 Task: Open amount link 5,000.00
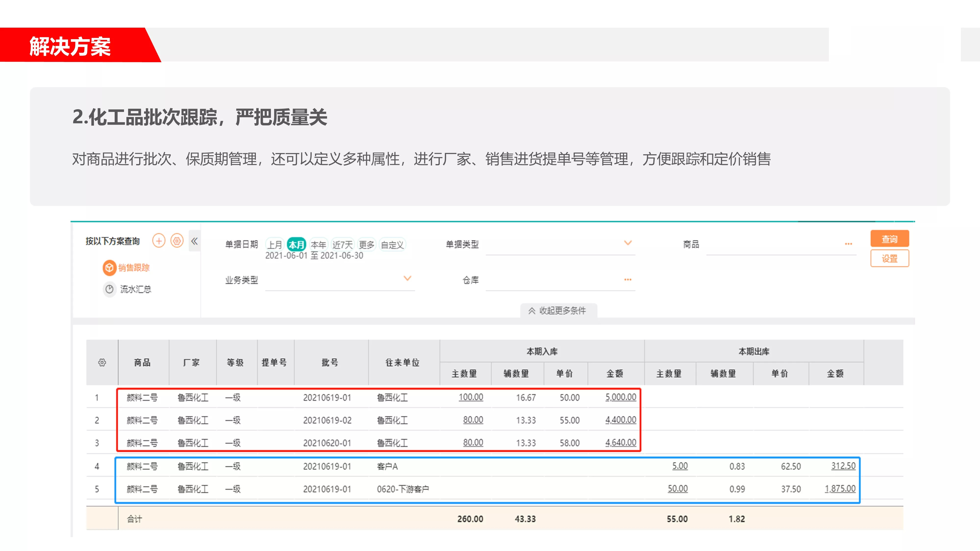click(621, 397)
